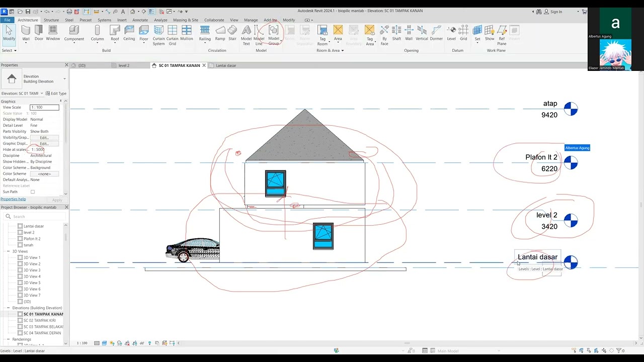Select the Component tool
This screenshot has height=362, width=644.
tap(74, 33)
